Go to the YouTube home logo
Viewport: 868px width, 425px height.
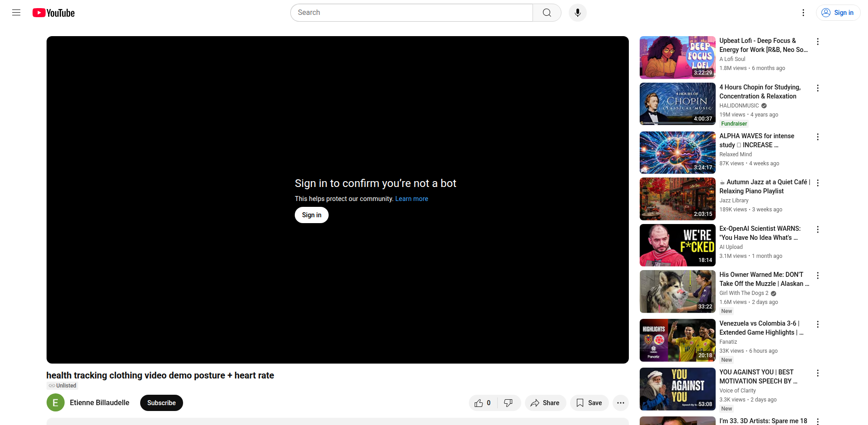(53, 13)
